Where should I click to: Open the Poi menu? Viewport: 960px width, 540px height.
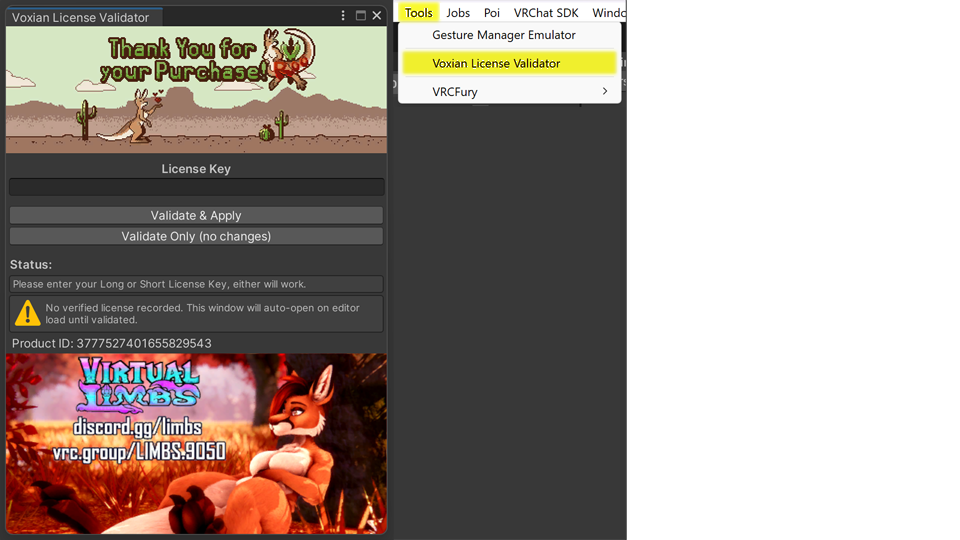click(x=492, y=13)
